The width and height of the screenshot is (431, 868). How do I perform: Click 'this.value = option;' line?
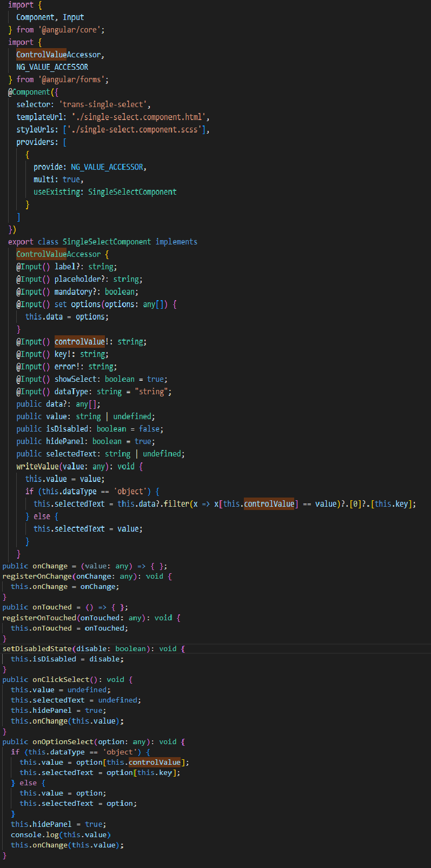click(63, 793)
